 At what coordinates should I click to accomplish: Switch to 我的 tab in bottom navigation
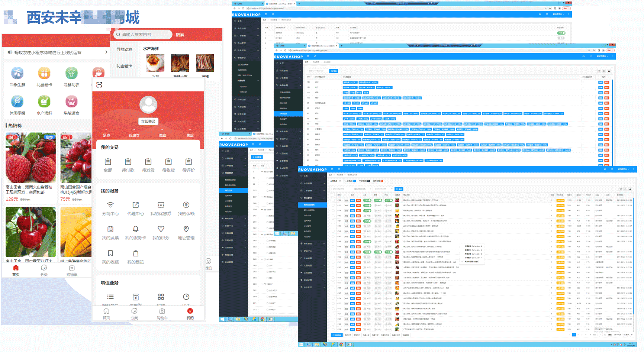190,313
